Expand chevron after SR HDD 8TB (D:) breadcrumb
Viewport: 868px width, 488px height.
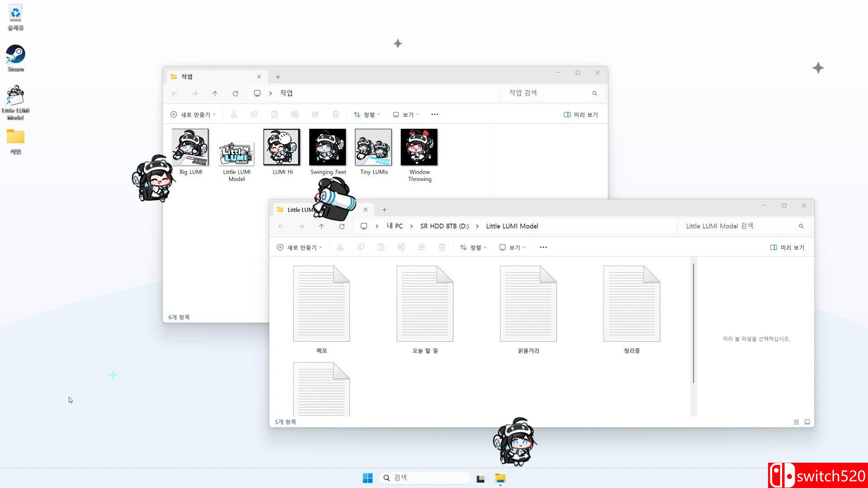click(x=477, y=226)
